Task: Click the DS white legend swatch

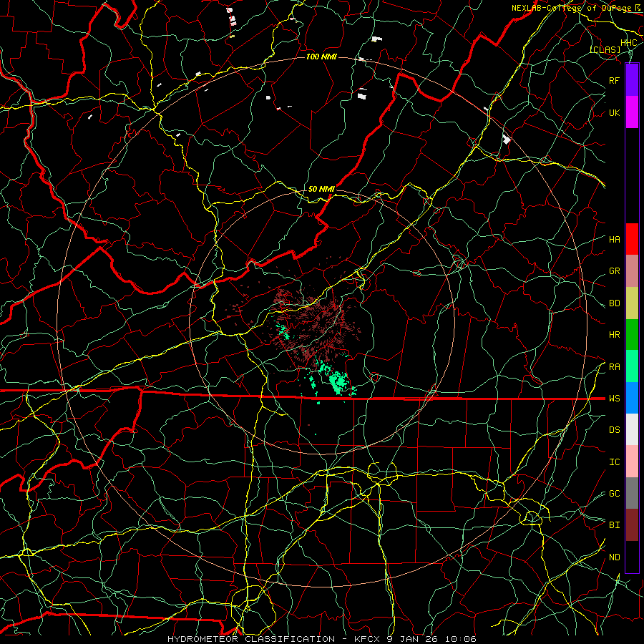Action: pos(632,429)
